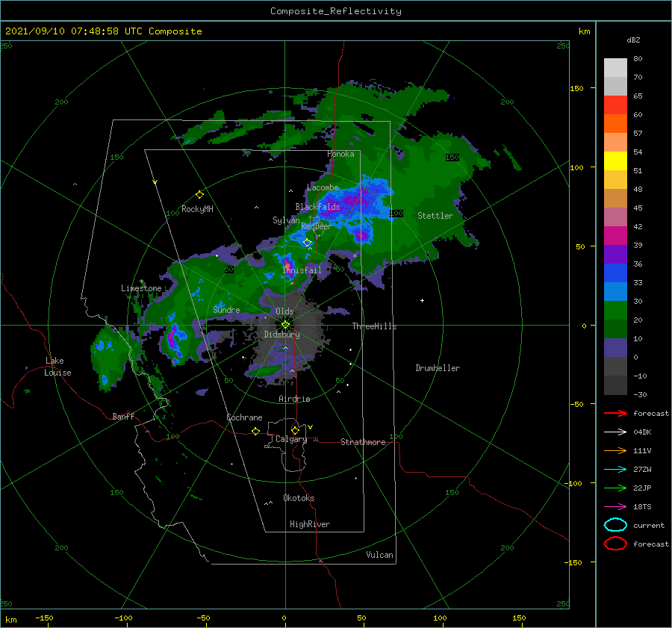Click the Banff label on map
The height and width of the screenshot is (628, 672).
click(x=123, y=416)
